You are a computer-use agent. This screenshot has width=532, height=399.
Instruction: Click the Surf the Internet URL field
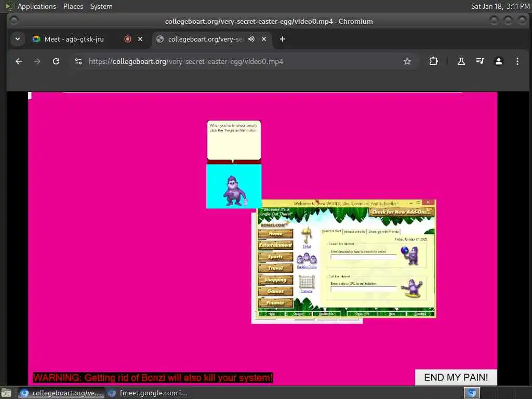[363, 289]
